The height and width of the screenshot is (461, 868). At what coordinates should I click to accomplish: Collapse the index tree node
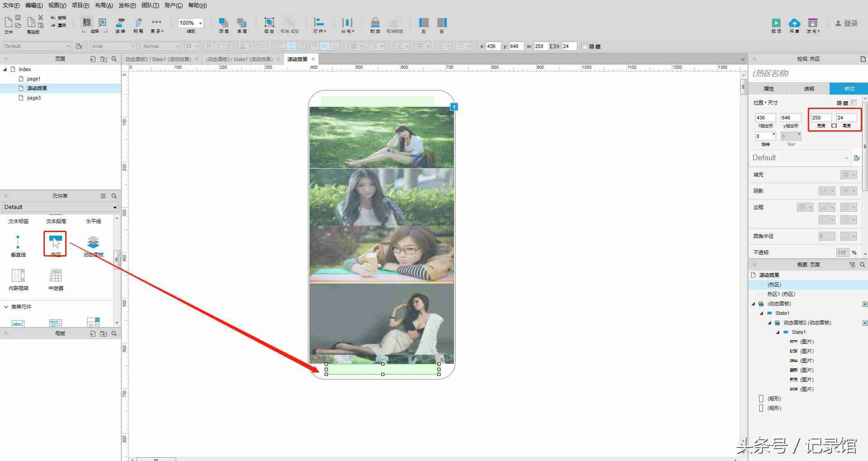point(5,69)
